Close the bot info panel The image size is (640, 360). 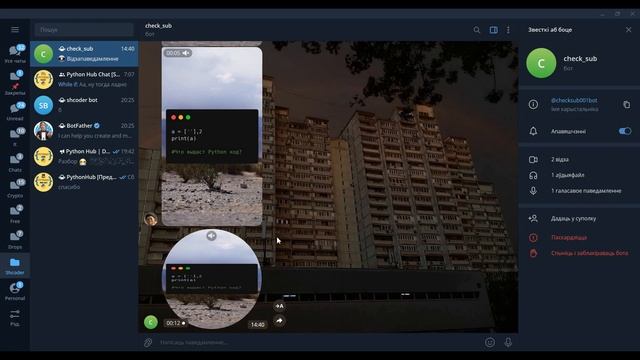629,29
